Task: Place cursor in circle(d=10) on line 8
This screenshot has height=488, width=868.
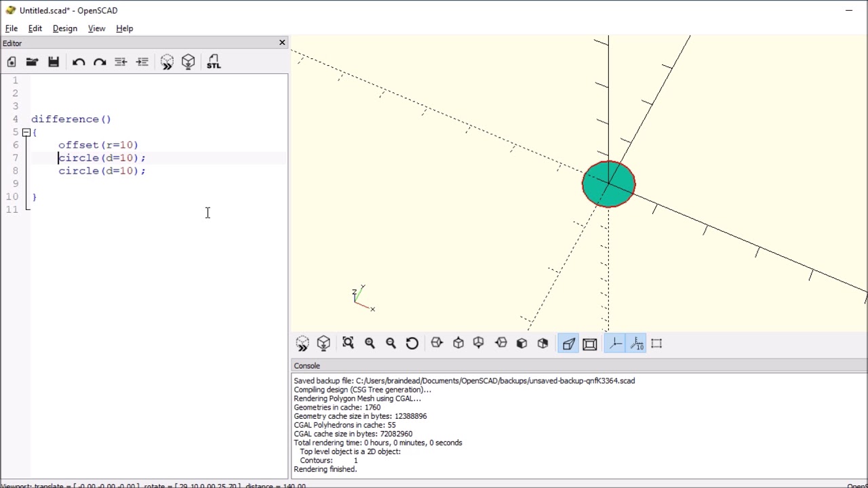Action: (102, 171)
